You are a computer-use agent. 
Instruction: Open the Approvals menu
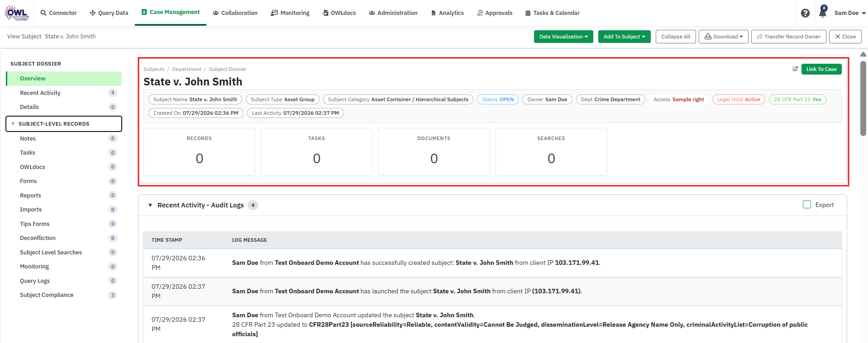click(495, 13)
